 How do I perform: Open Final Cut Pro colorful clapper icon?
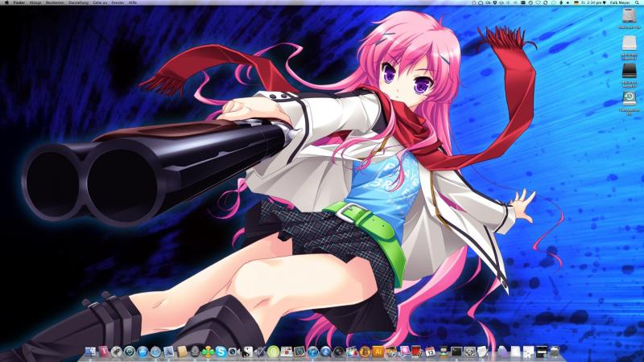tap(352, 352)
